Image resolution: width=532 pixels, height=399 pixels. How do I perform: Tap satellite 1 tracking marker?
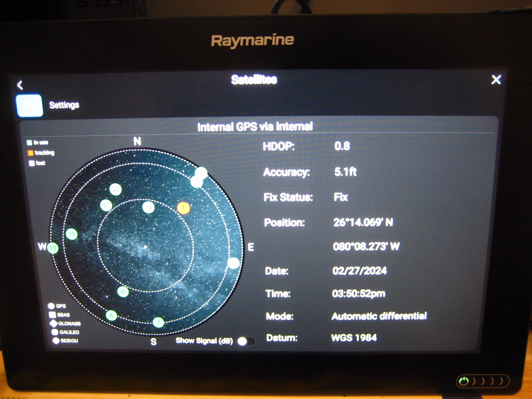(x=183, y=208)
